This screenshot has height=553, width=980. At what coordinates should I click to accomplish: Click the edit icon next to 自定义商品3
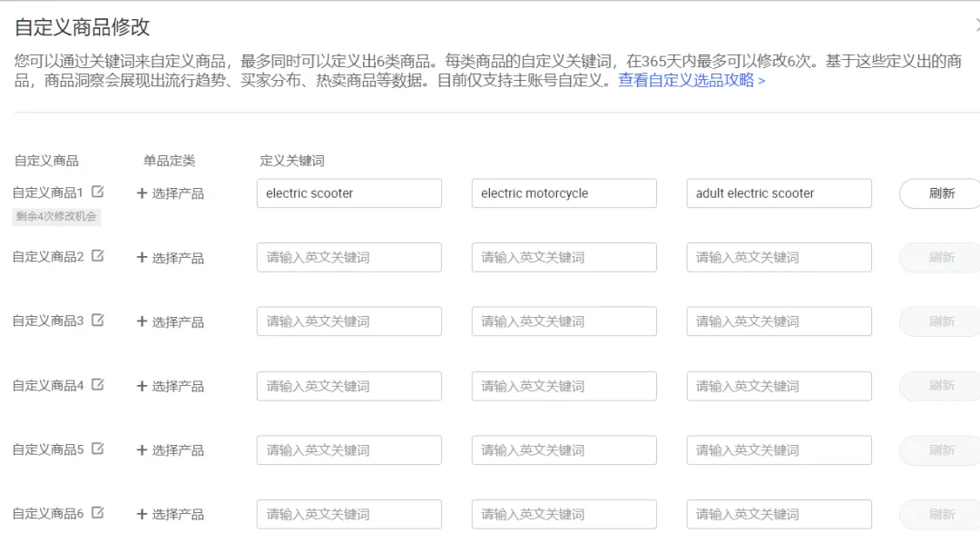[x=97, y=321]
